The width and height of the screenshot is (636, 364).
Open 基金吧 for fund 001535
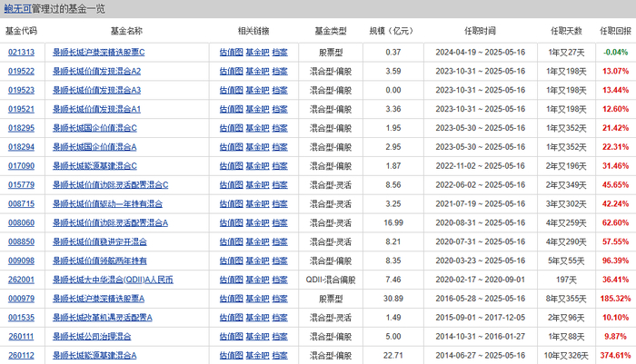[257, 318]
